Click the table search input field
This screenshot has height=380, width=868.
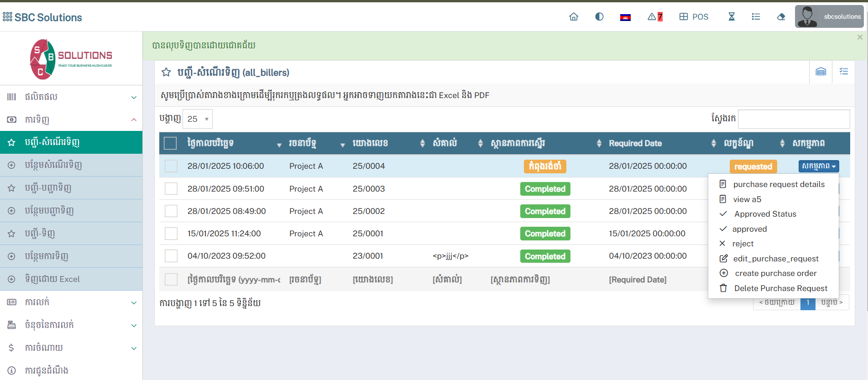coord(794,119)
